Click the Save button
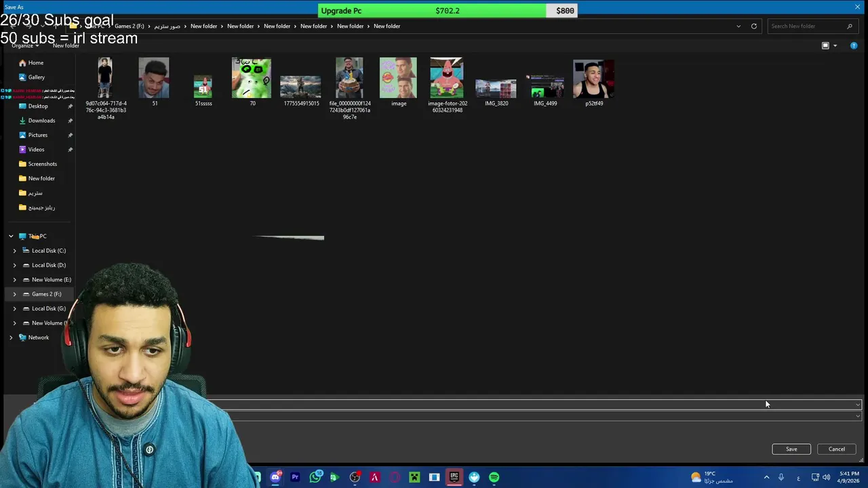The image size is (868, 488). coord(791,449)
